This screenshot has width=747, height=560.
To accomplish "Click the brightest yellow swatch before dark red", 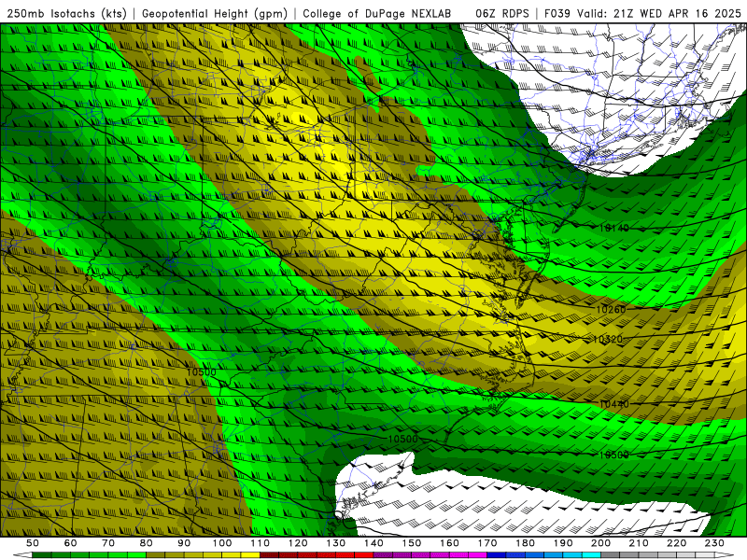I will tap(250, 555).
